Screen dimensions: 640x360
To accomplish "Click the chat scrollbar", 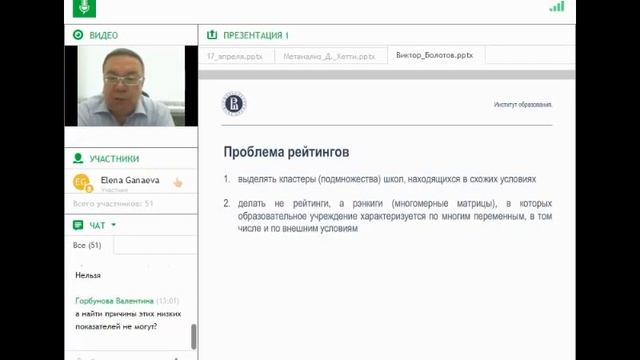I will [x=193, y=337].
